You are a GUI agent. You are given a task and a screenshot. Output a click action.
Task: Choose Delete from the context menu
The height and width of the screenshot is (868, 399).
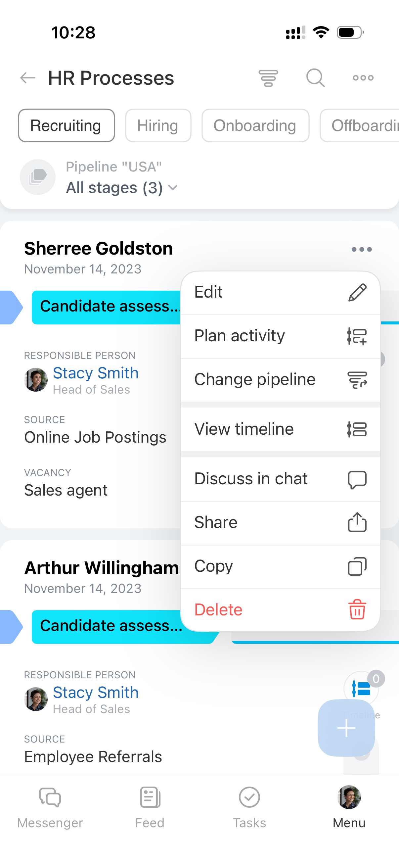[280, 610]
